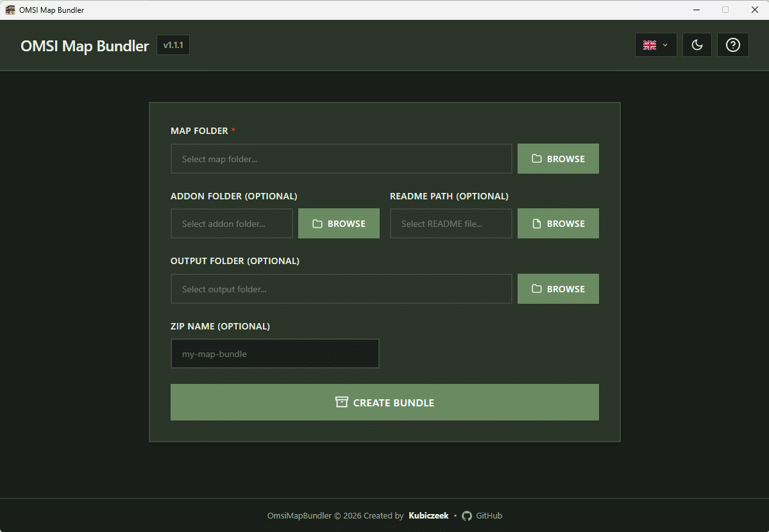Click into the addon folder text field

232,224
